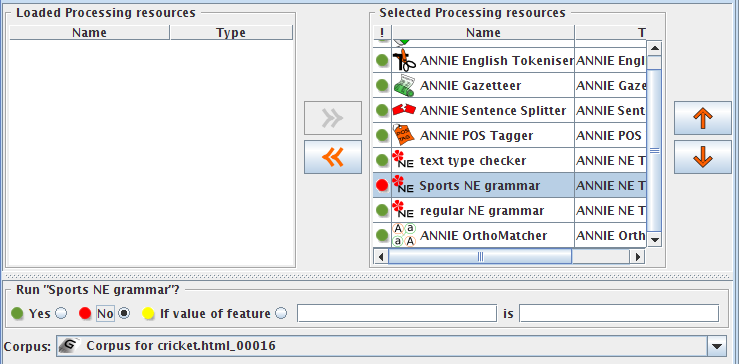The image size is (740, 364).
Task: Click the 'ANNIE Orth' type cell
Action: point(610,236)
